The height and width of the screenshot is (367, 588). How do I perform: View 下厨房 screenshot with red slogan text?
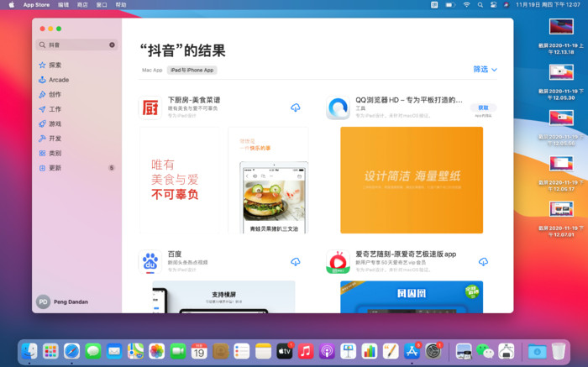(180, 180)
